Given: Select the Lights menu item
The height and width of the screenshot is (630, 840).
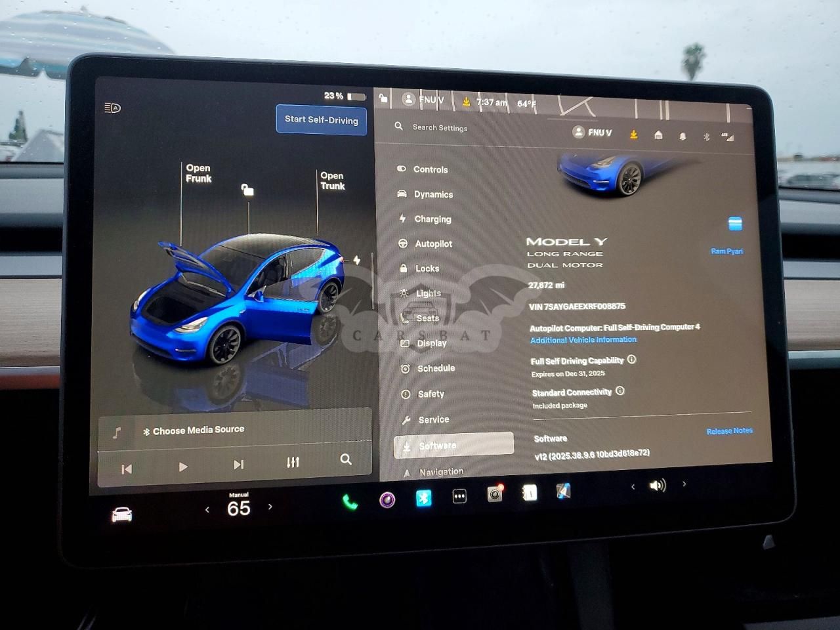Looking at the screenshot, I should [420, 293].
